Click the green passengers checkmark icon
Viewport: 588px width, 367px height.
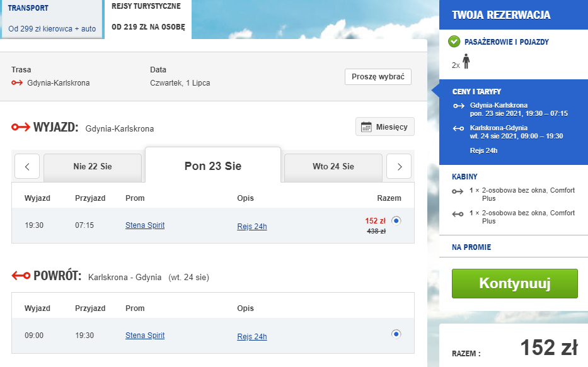point(454,42)
